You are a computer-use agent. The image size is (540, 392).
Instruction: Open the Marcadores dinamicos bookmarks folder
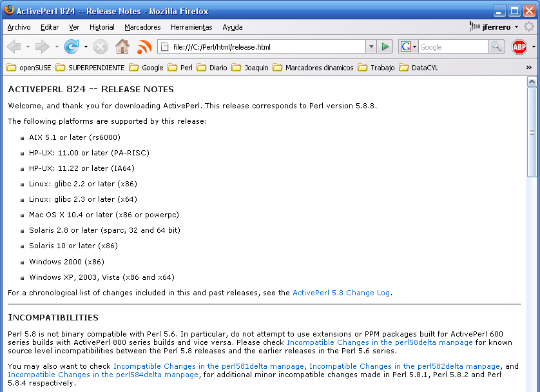click(x=313, y=68)
